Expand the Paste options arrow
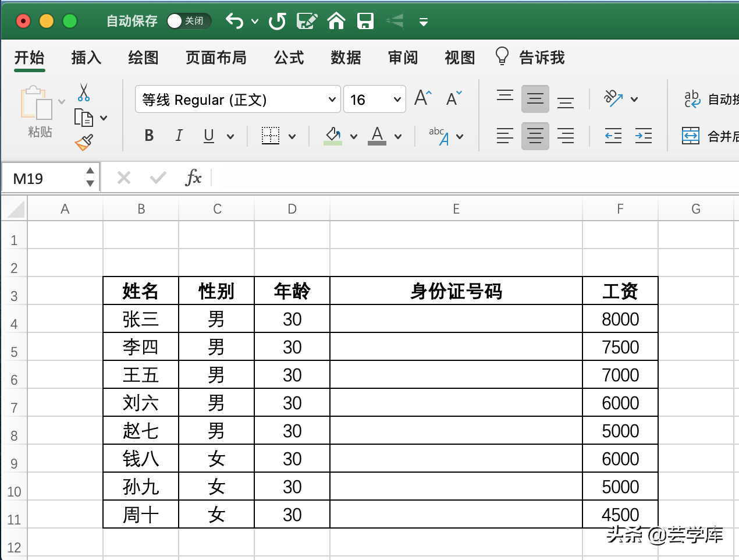739x560 pixels. pos(62,101)
